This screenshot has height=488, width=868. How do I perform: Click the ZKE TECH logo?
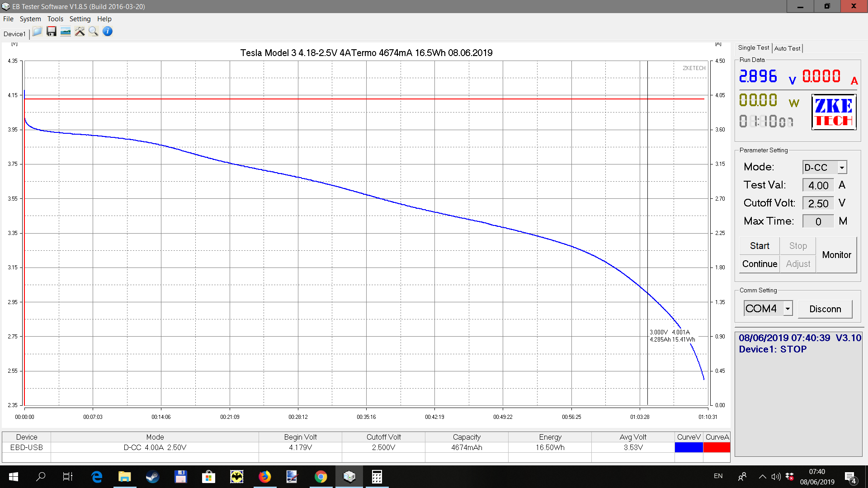click(834, 112)
